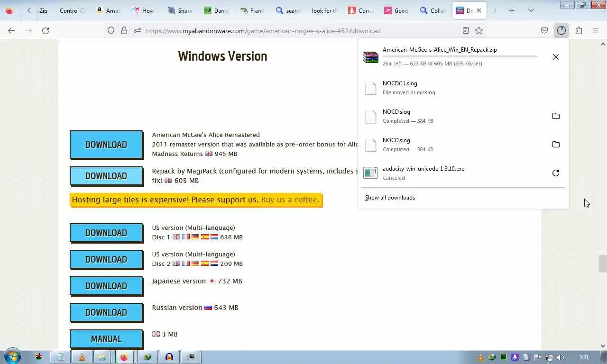Click the tray microphone icon
The height and width of the screenshot is (364, 607).
pos(515,357)
